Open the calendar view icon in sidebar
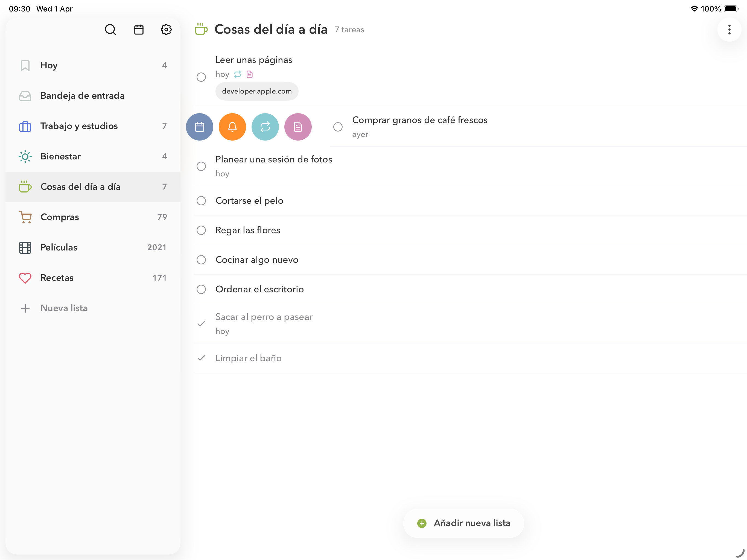Image resolution: width=747 pixels, height=560 pixels. (139, 30)
